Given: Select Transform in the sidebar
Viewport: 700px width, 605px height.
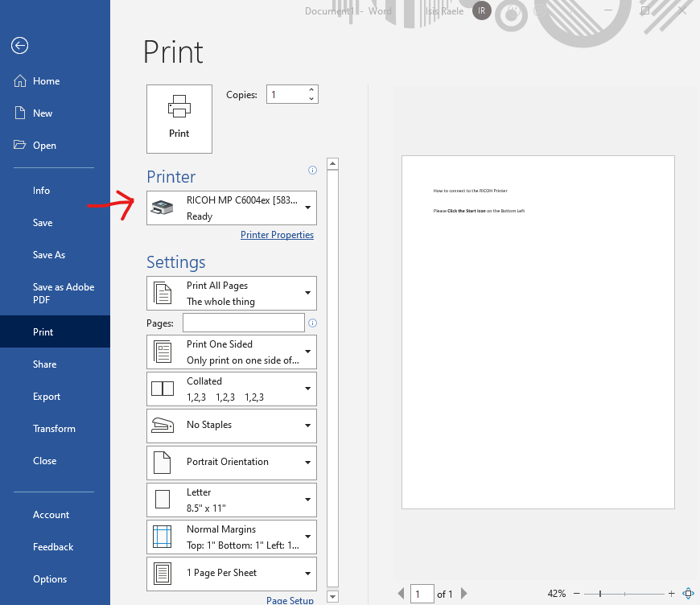Looking at the screenshot, I should pos(55,429).
